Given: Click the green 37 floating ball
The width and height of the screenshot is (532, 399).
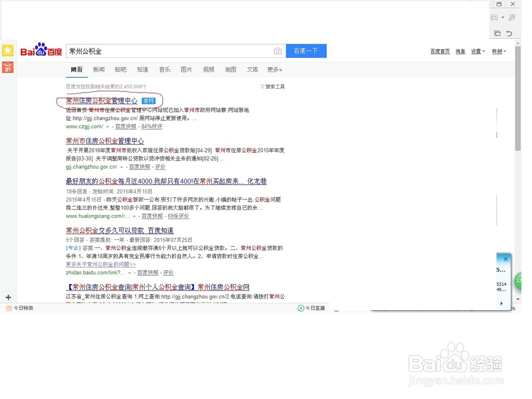Looking at the screenshot, I should point(518,281).
